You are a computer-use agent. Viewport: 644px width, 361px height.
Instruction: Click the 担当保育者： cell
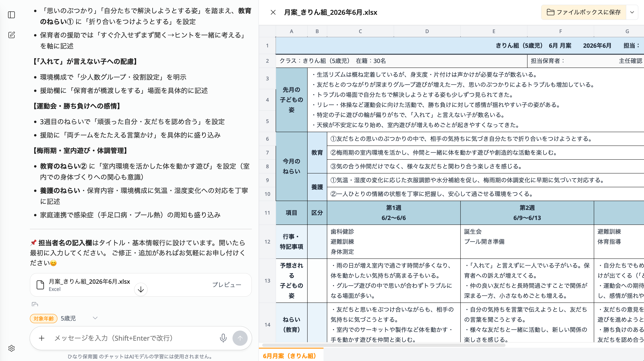(586, 61)
